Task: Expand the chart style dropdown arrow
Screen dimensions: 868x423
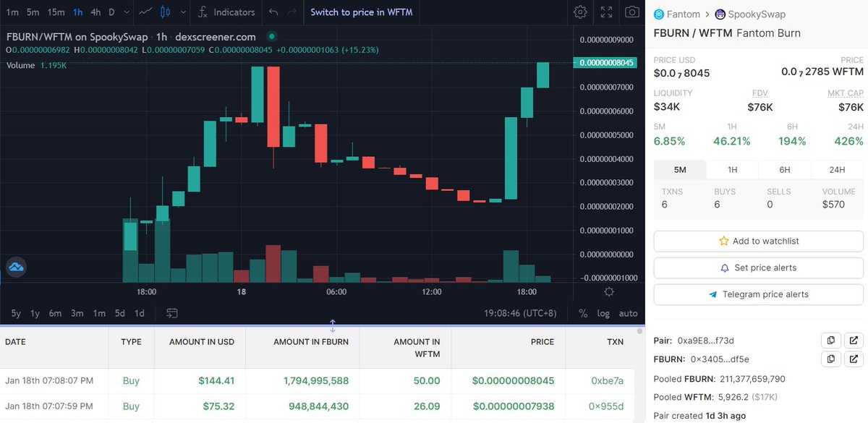Action: 182,12
